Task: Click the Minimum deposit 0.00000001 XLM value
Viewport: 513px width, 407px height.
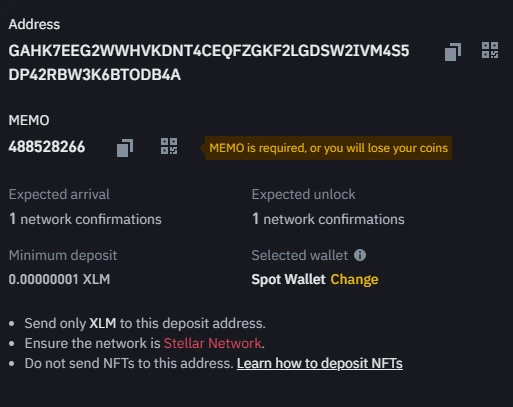Action: click(59, 279)
